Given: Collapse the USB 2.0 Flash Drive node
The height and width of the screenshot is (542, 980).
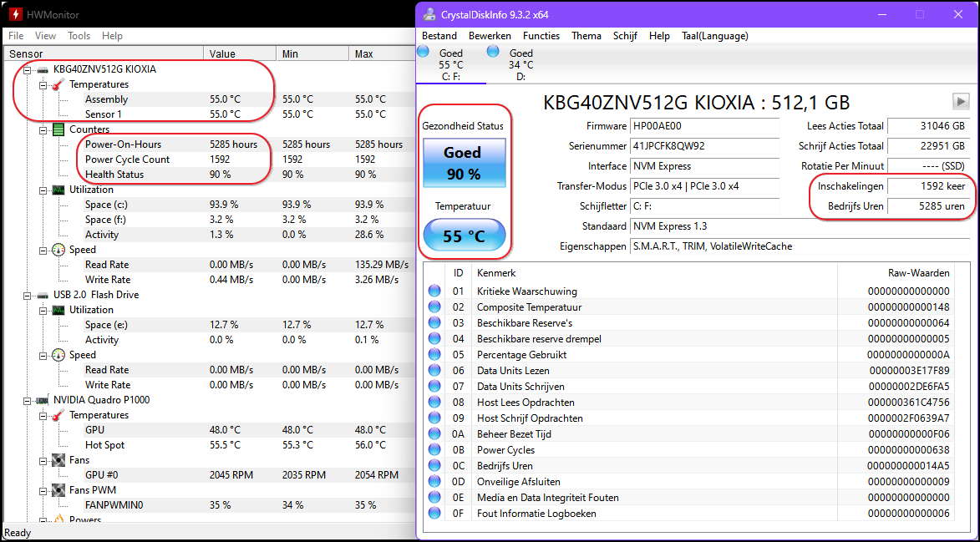Looking at the screenshot, I should pyautogui.click(x=28, y=295).
